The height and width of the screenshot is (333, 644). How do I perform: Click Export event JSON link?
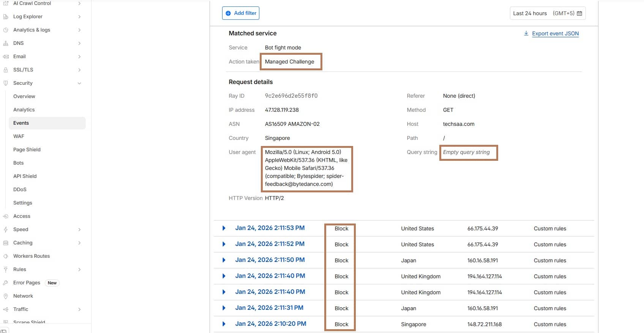coord(555,33)
